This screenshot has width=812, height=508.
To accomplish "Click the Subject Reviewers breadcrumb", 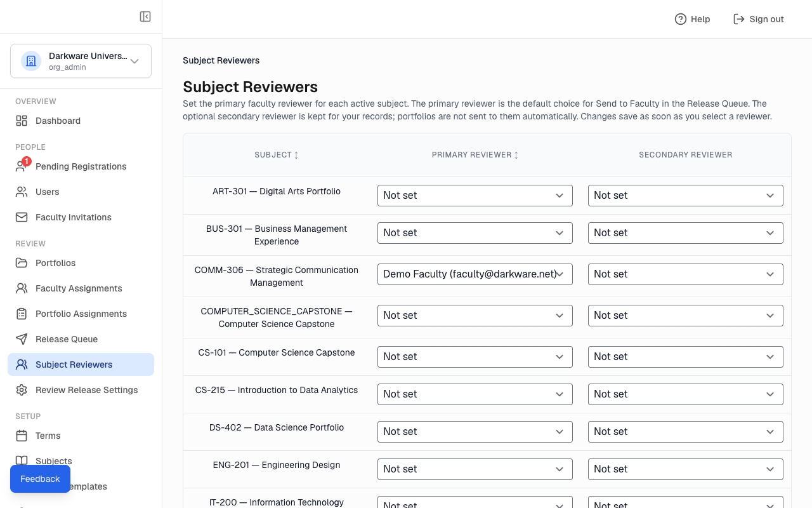I will (x=221, y=61).
